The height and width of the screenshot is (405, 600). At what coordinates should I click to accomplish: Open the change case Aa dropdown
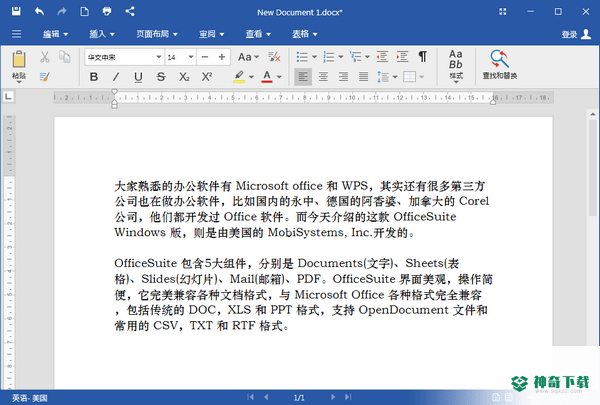pos(248,57)
